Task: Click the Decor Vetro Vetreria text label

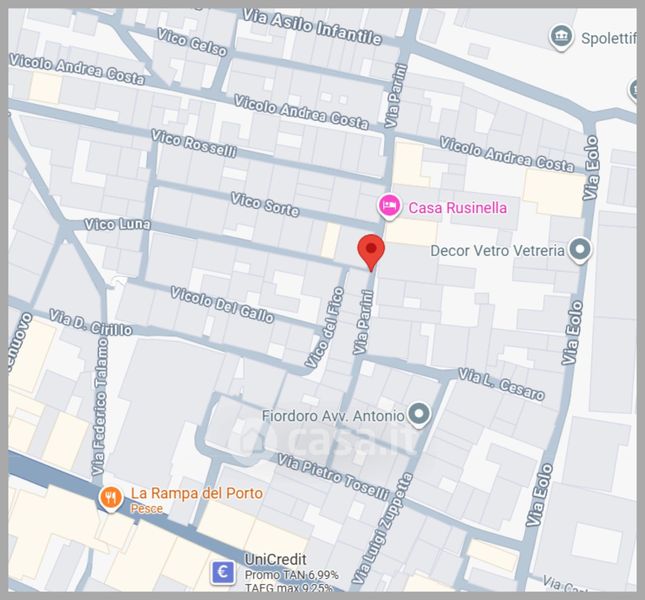Action: [497, 251]
